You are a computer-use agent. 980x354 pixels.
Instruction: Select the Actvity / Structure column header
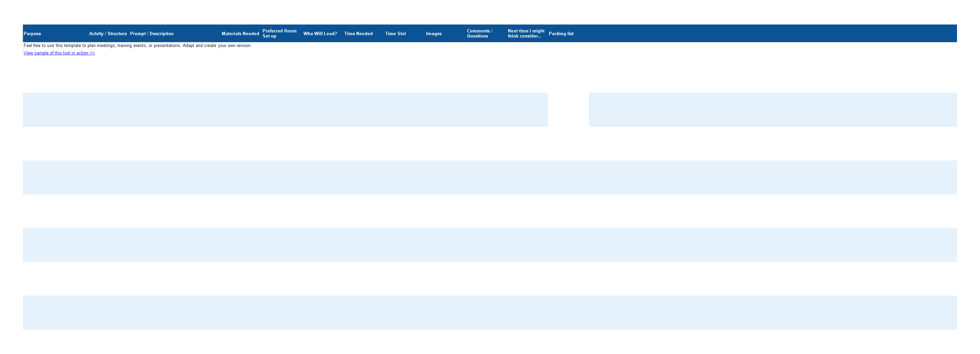(x=108, y=33)
